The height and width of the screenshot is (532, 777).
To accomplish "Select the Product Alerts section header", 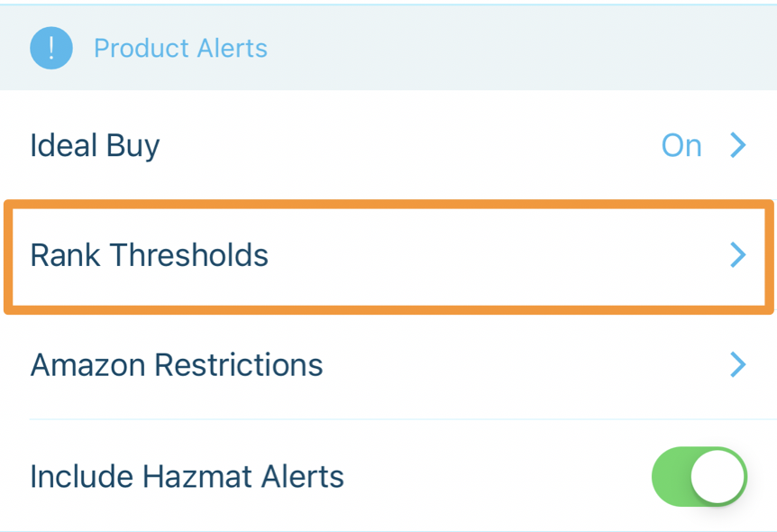I will coord(388,48).
